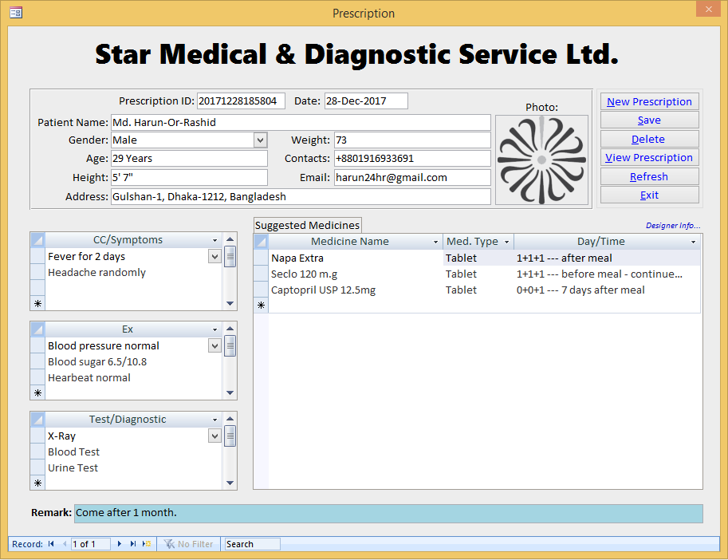Select all rows in CC/Symptoms grid corner
Screen dimensions: 728x560
point(37,240)
